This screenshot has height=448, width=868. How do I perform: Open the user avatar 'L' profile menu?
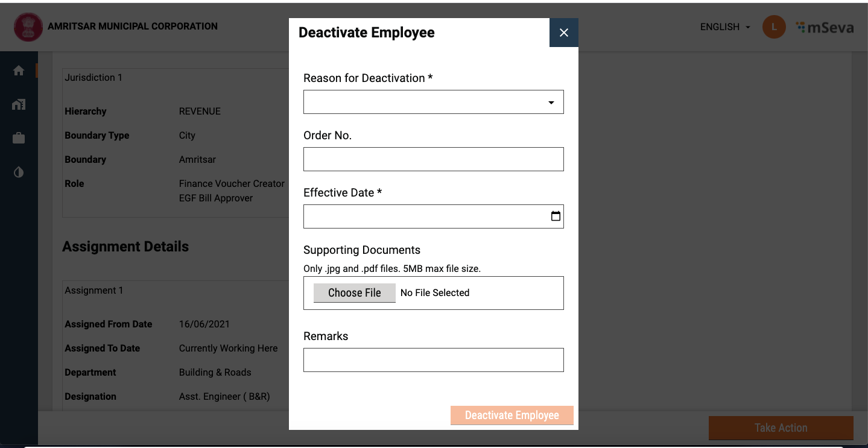(x=774, y=27)
